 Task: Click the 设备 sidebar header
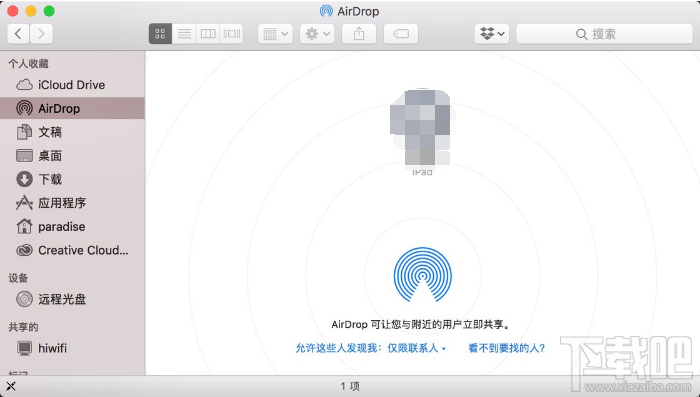18,278
